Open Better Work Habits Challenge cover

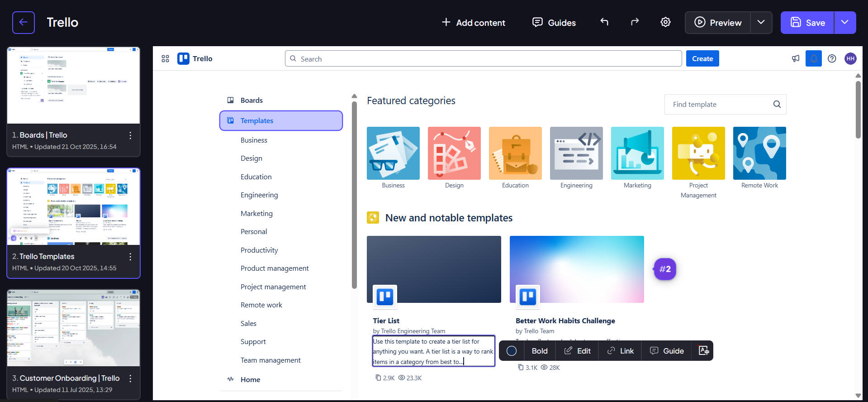pos(577,269)
